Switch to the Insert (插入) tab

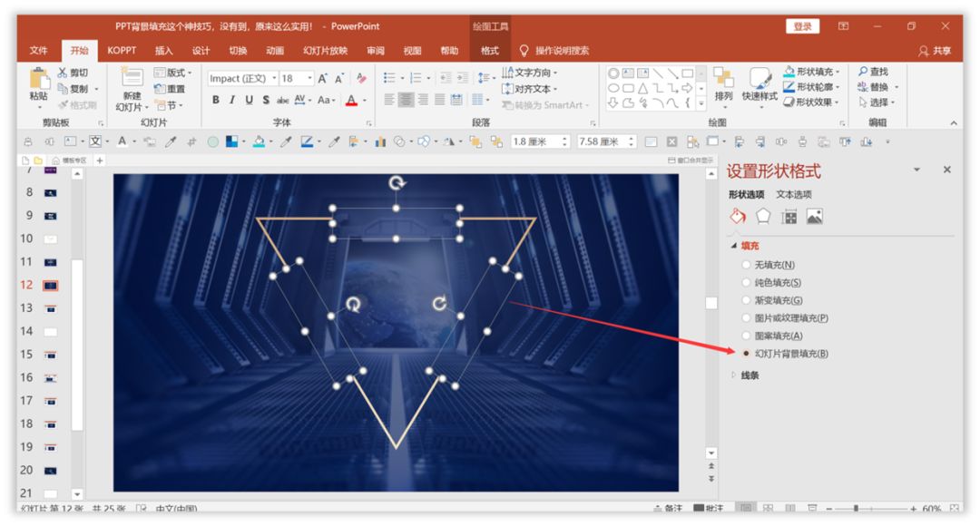(163, 51)
